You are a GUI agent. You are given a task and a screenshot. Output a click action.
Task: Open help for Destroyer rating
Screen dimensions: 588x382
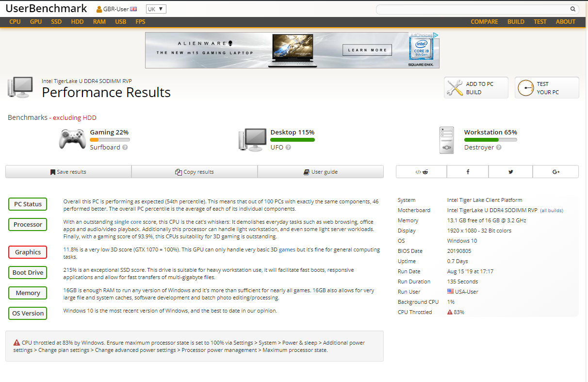(x=499, y=147)
